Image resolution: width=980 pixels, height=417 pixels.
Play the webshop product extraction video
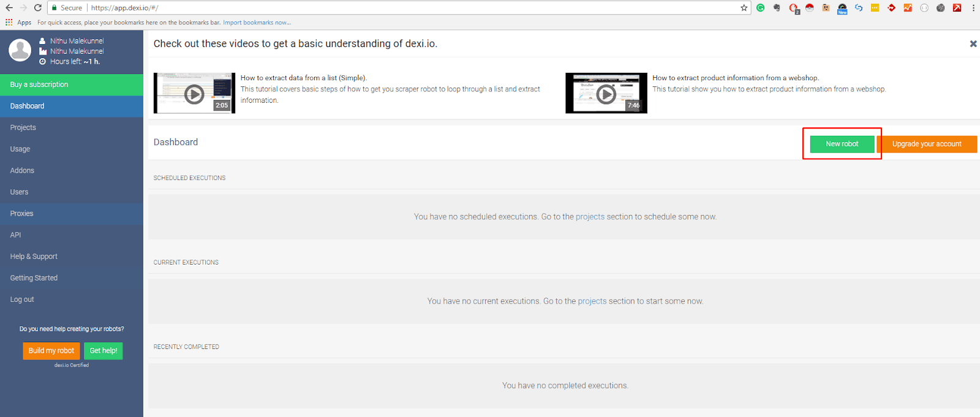(606, 93)
